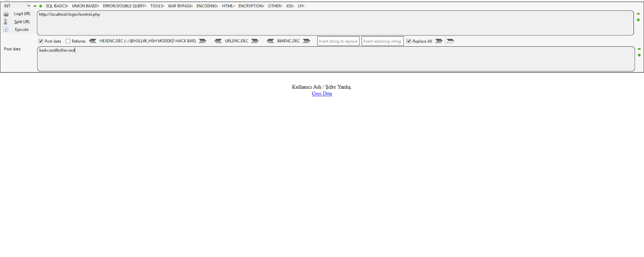
Task: Enlarge the URL box with its green plus
Action: click(638, 20)
